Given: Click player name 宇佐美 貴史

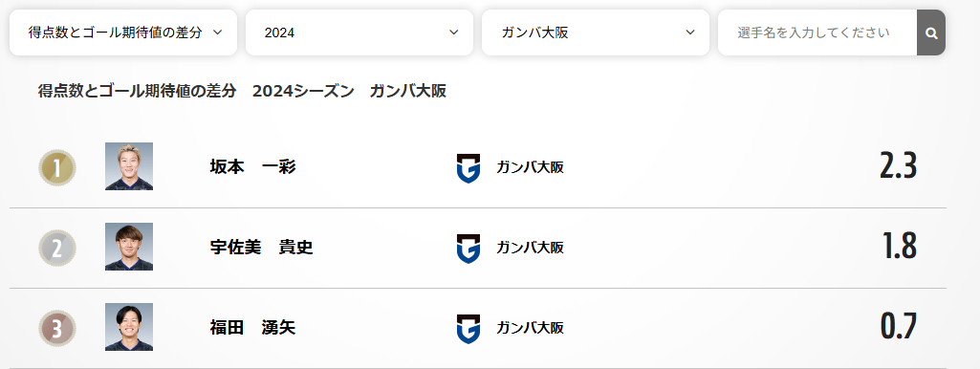Looking at the screenshot, I should [261, 248].
